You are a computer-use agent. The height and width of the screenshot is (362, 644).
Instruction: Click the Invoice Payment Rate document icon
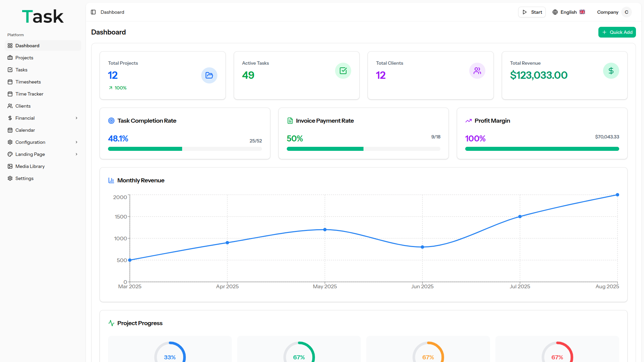(290, 121)
